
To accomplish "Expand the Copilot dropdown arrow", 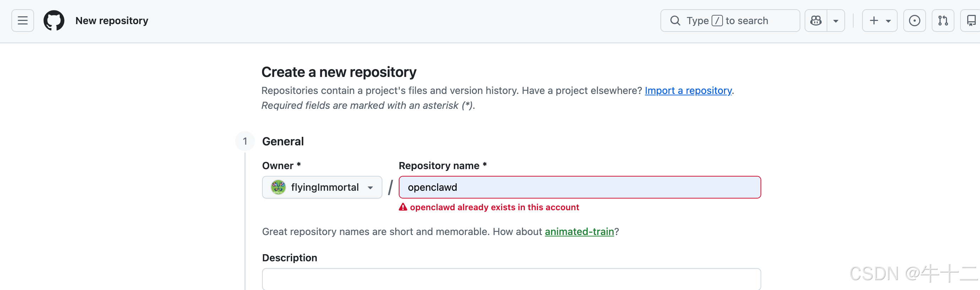I will point(835,21).
